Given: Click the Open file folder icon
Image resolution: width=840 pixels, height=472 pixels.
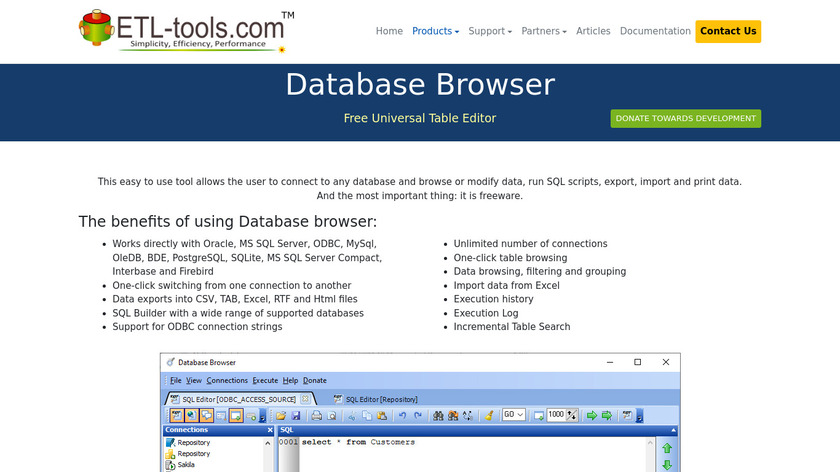Looking at the screenshot, I should coord(281,416).
